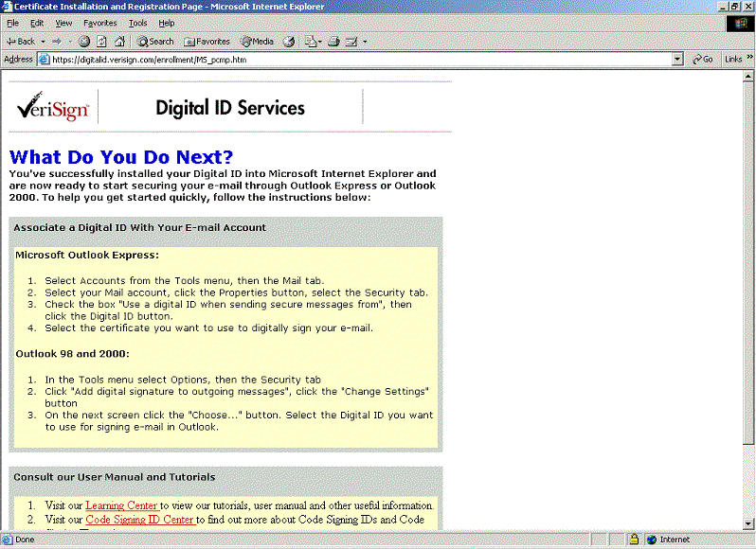Click the Internet zone globe icon
This screenshot has width=756, height=549.
[652, 540]
